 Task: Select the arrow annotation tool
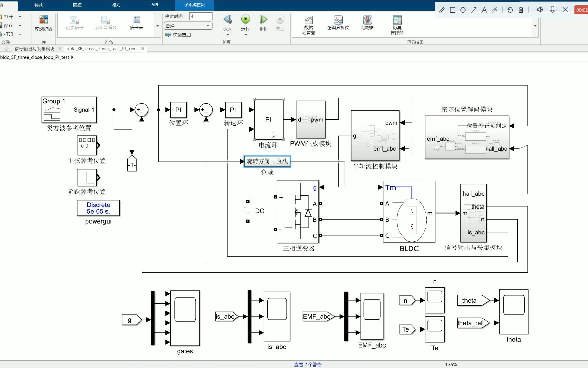pyautogui.click(x=474, y=10)
